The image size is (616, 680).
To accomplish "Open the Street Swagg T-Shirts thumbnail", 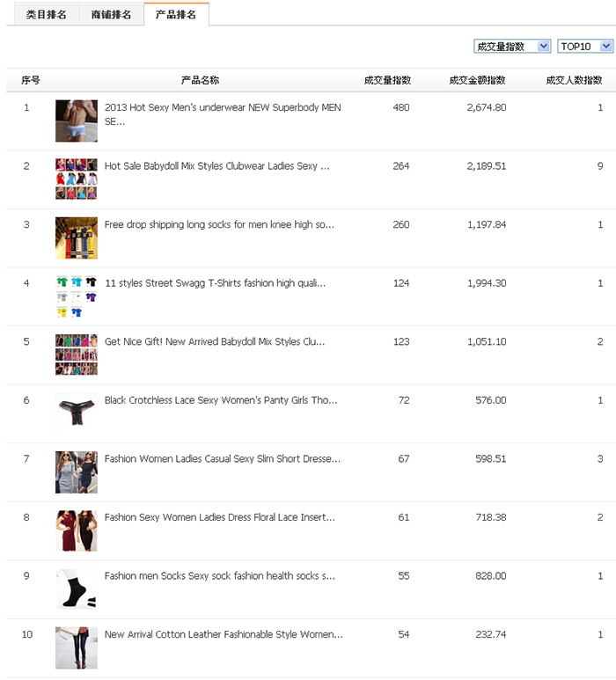I will [77, 296].
